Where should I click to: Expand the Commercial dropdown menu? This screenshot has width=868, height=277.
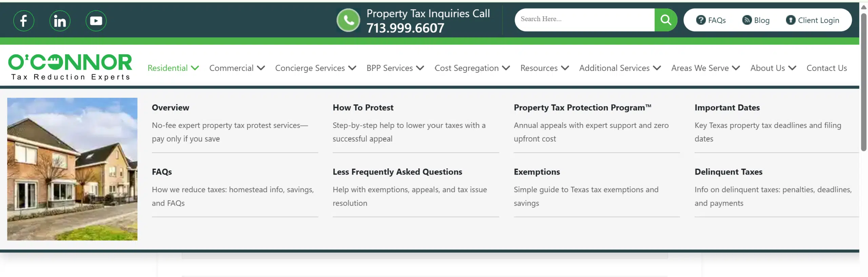click(x=237, y=68)
